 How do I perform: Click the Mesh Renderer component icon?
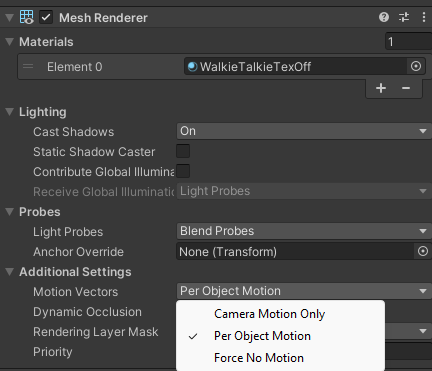[x=27, y=17]
